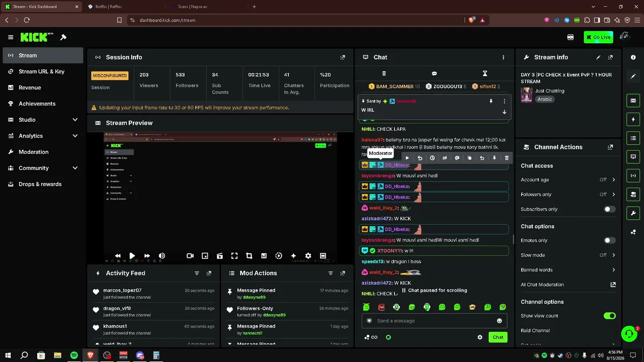
Task: Click the info icon in right sidebar
Action: (633, 57)
